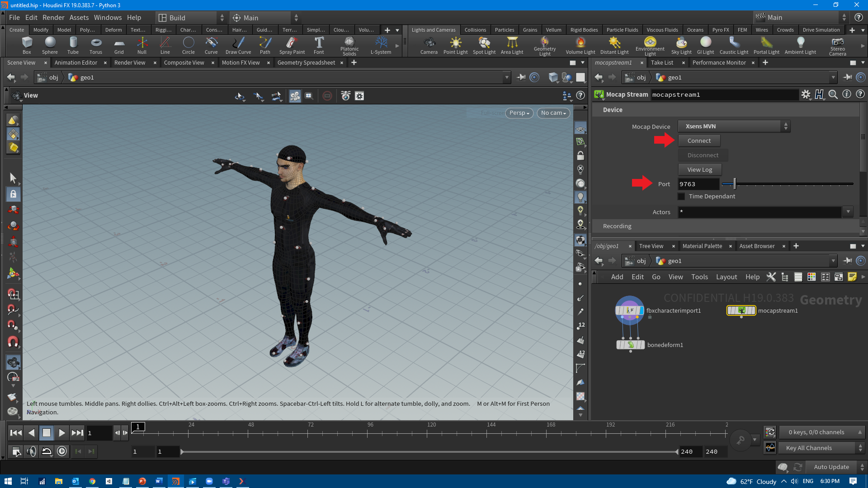The image size is (868, 488).
Task: Click the node name field mocapstream1
Action: pos(724,94)
